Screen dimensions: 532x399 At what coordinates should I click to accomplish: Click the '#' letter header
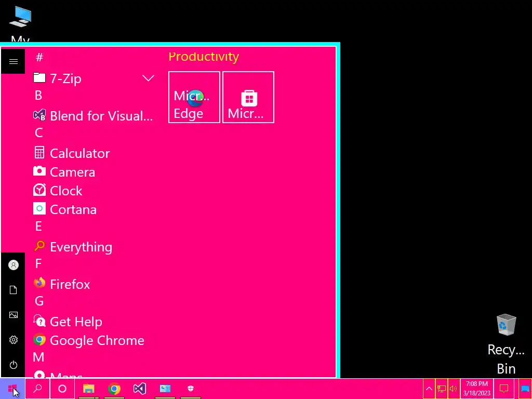(x=39, y=57)
